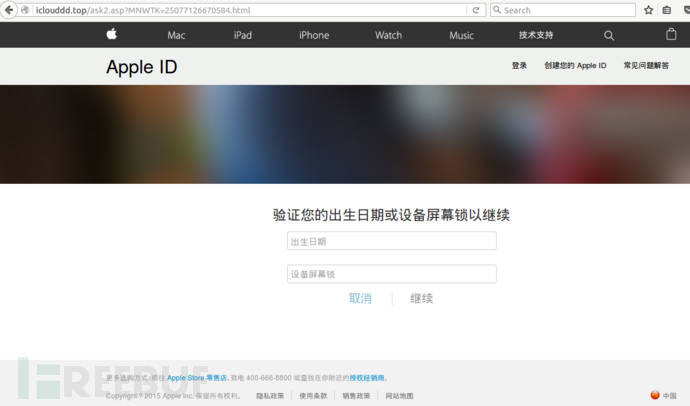Click the 继续 button

pos(422,298)
